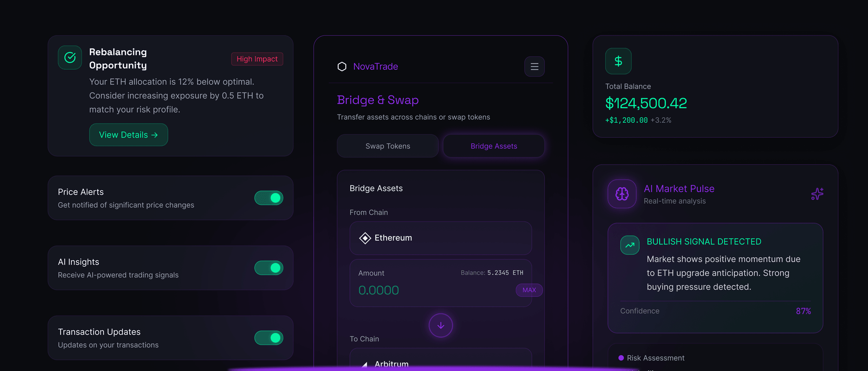Screen dimensions: 868x371
Task: Toggle the Price Alerts switch
Action: tap(269, 198)
